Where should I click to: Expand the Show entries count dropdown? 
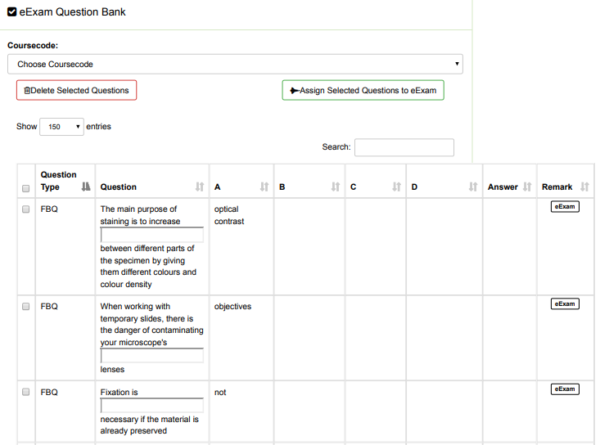(62, 127)
